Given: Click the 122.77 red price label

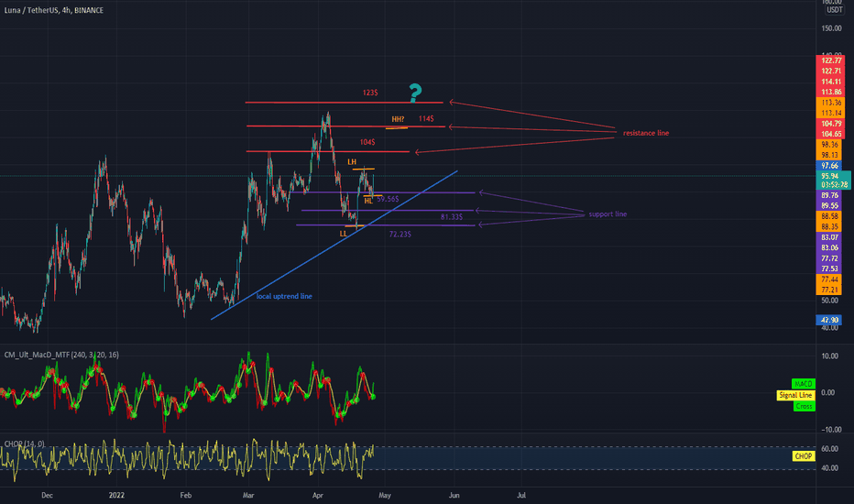Looking at the screenshot, I should pyautogui.click(x=830, y=60).
